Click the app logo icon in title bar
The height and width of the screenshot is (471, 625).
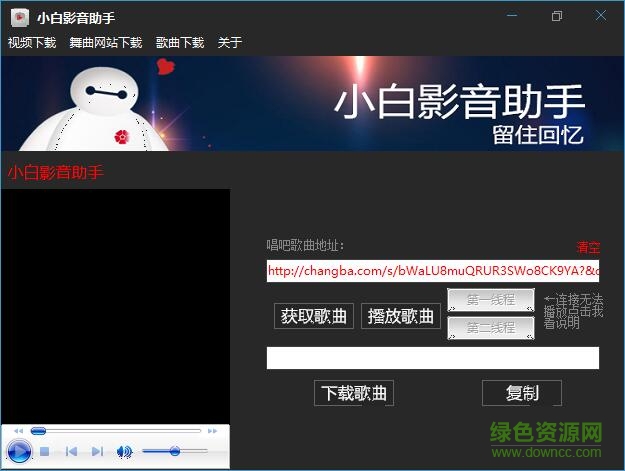tap(19, 17)
